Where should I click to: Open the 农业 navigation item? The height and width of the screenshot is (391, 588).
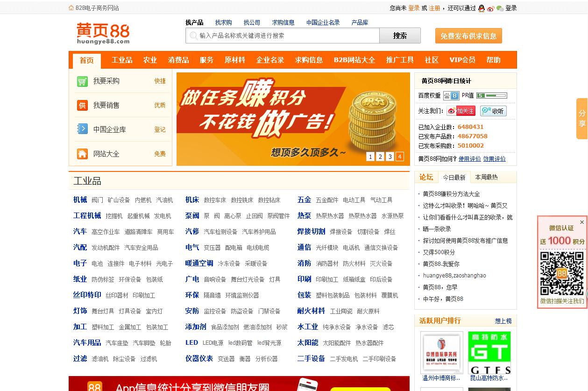pos(150,60)
